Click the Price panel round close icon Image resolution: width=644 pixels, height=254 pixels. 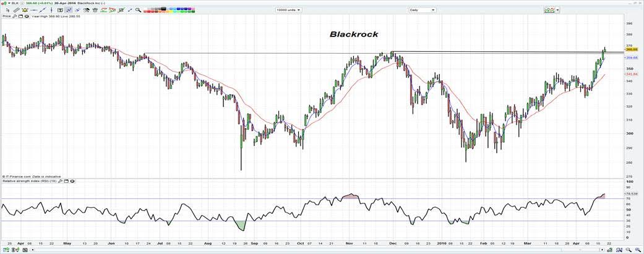27,16
